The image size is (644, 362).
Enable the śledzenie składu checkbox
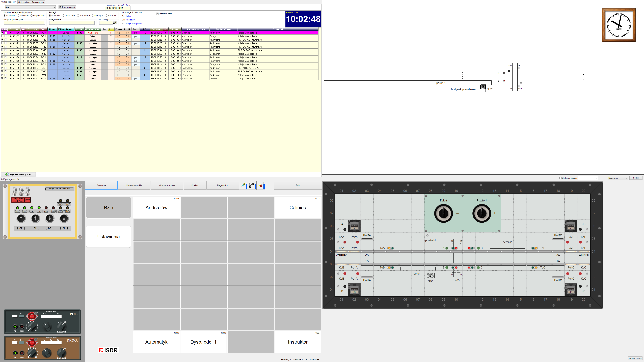coord(560,178)
